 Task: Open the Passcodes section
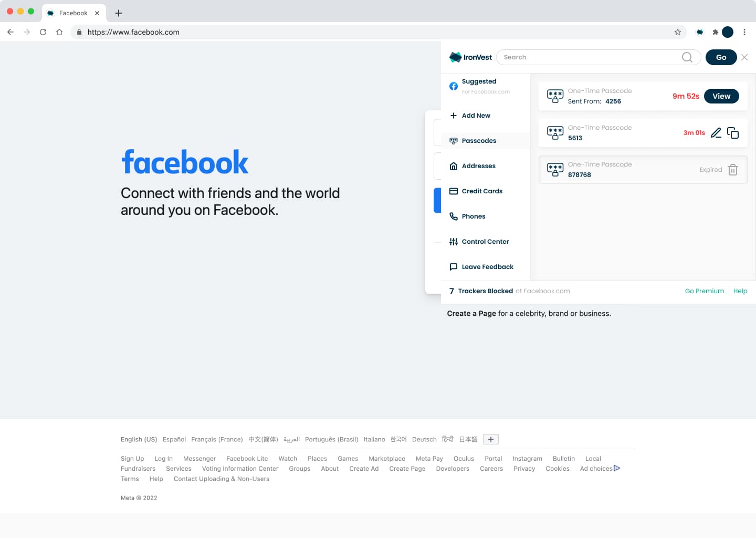(486, 141)
